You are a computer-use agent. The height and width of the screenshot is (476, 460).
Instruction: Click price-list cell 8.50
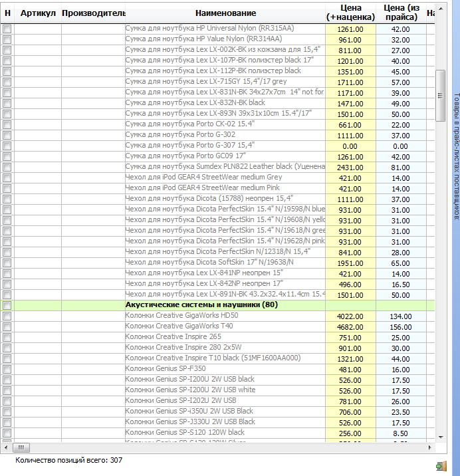pos(401,433)
